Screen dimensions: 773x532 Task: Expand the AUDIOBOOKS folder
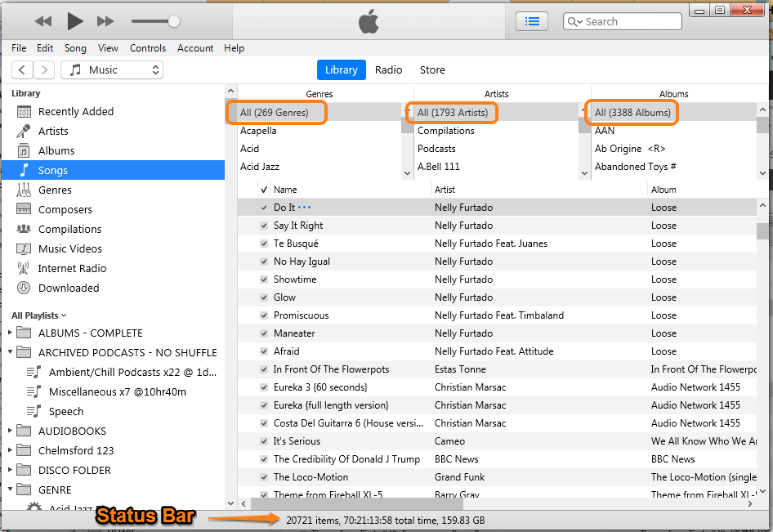pos(10,431)
